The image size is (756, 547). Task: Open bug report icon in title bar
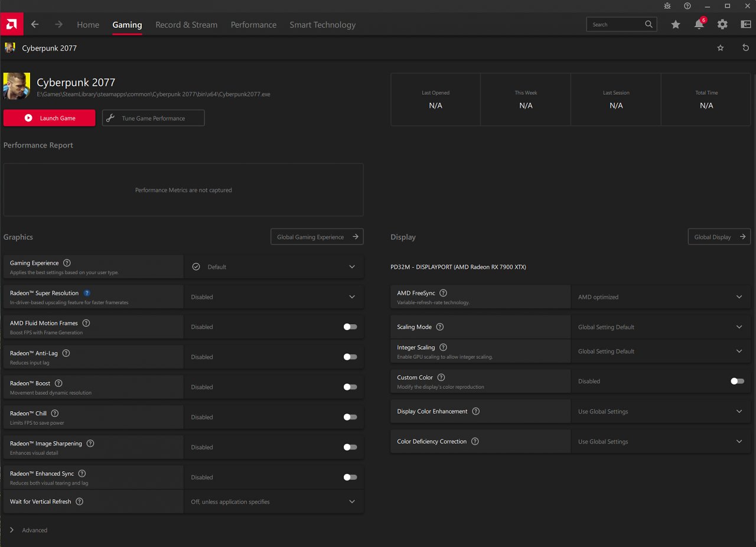667,6
